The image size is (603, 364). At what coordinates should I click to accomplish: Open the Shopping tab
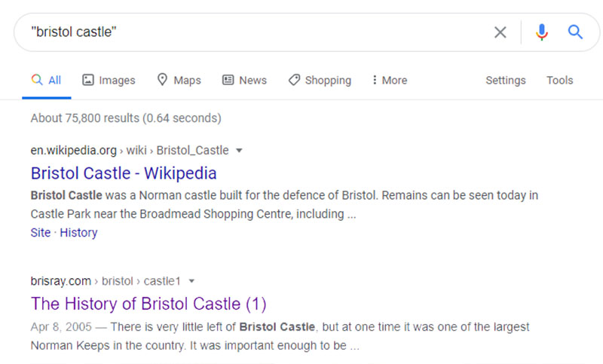[x=320, y=81]
